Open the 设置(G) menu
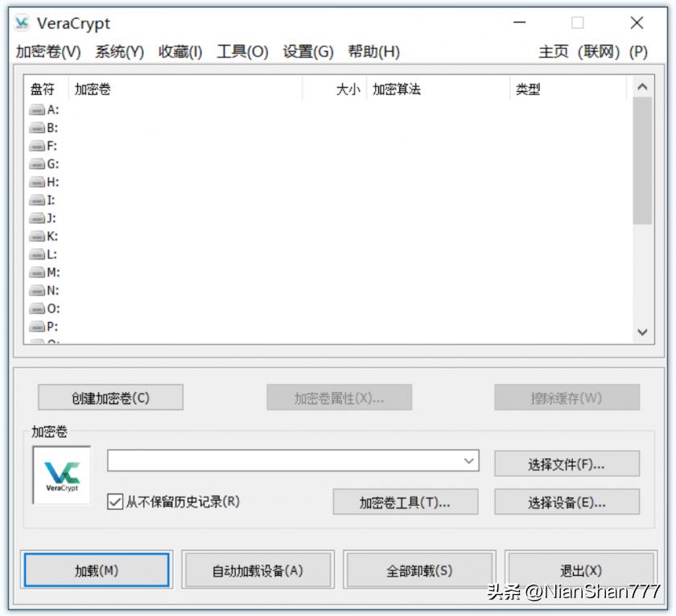The image size is (676, 616). 307,52
